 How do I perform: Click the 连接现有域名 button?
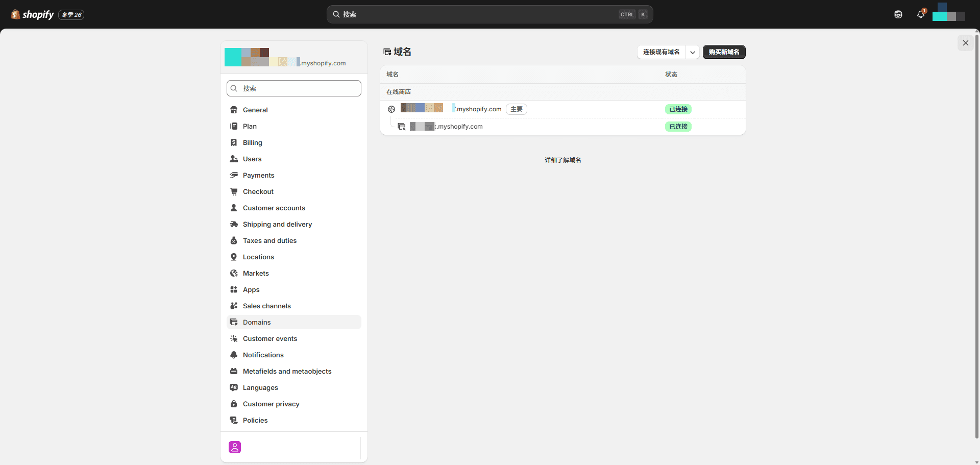[x=661, y=52]
